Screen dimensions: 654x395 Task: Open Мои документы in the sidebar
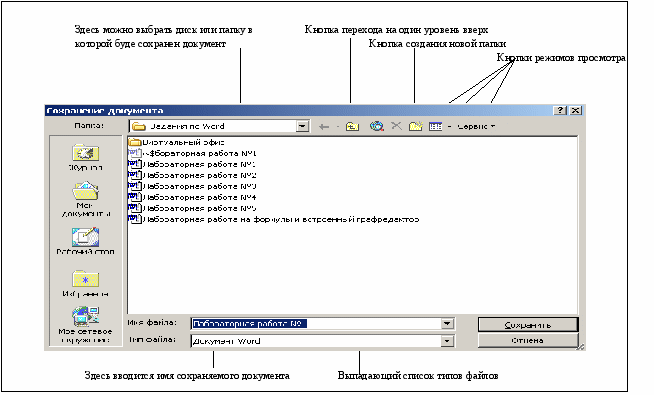pos(85,199)
